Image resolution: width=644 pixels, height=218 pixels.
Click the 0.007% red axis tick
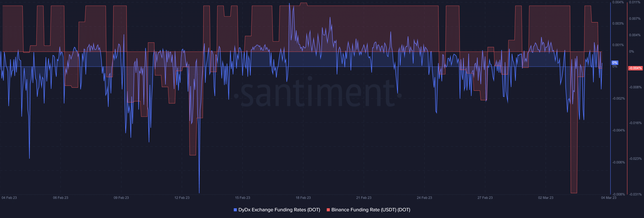tap(635, 19)
